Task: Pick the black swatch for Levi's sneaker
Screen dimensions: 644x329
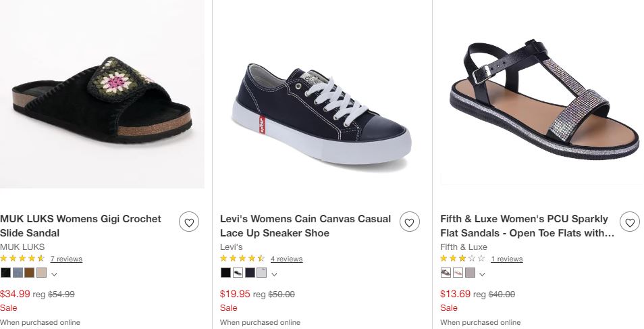Action: tap(225, 273)
